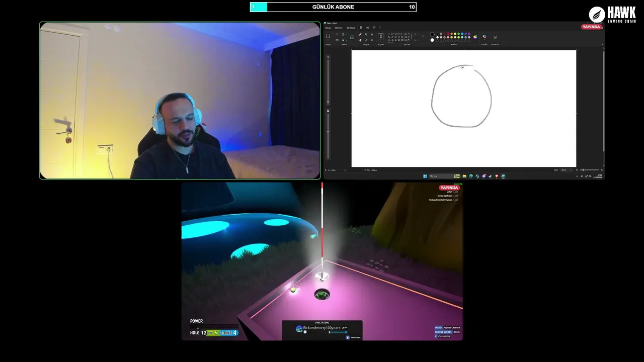Click LUCY on the game scoreboard
The height and width of the screenshot is (362, 644).
click(450, 192)
